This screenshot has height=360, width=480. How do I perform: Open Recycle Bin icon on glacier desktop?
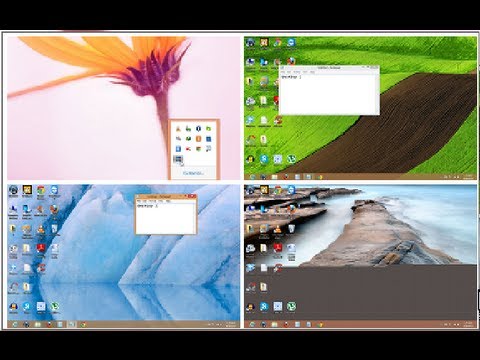[54, 229]
